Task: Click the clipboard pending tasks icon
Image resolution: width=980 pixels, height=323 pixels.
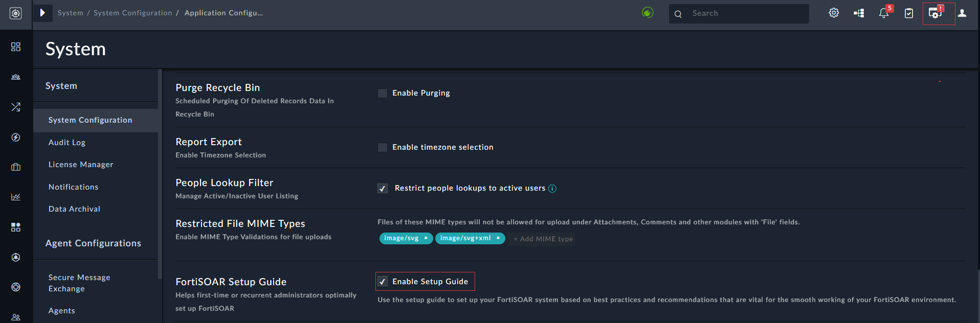Action: tap(909, 13)
